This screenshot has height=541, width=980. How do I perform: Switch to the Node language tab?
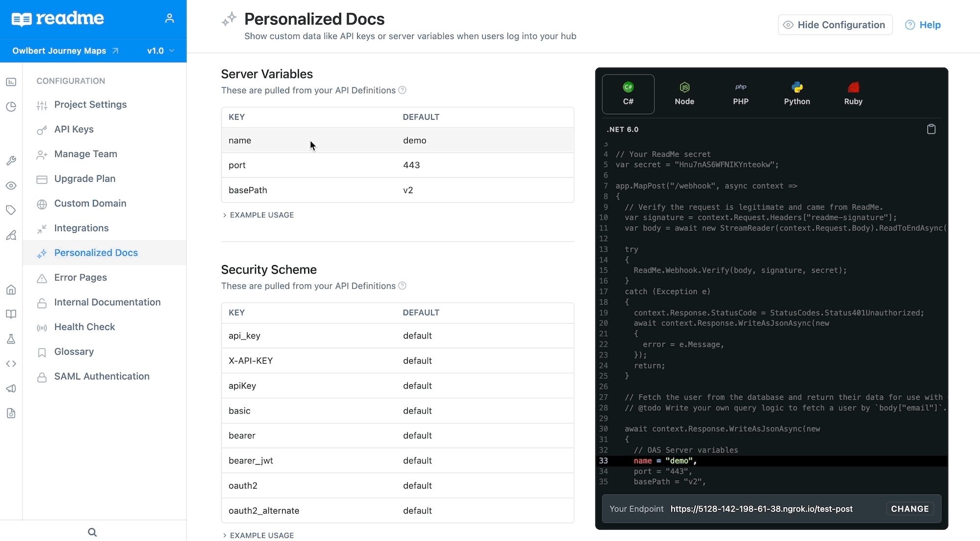[684, 94]
